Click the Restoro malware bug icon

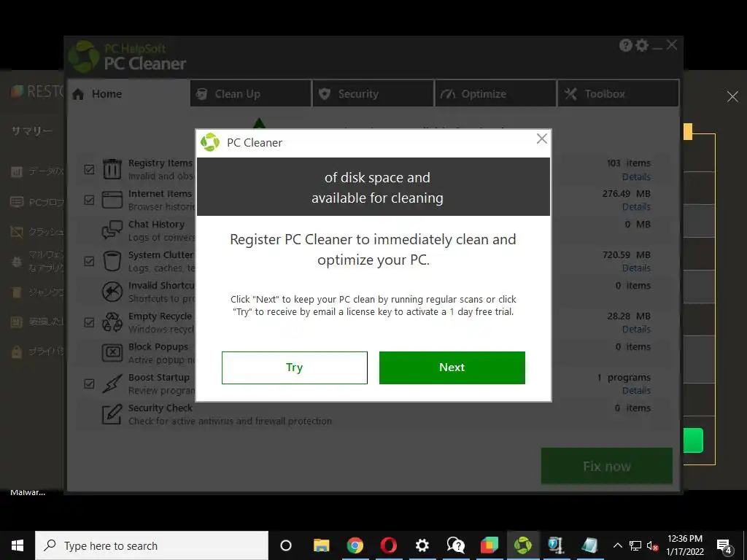click(17, 262)
